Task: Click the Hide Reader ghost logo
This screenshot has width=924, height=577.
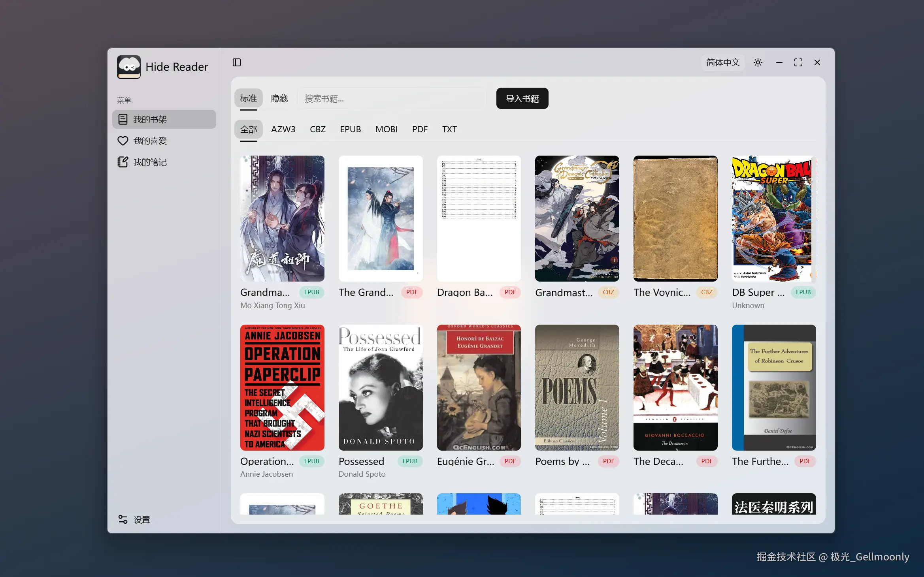Action: point(128,67)
